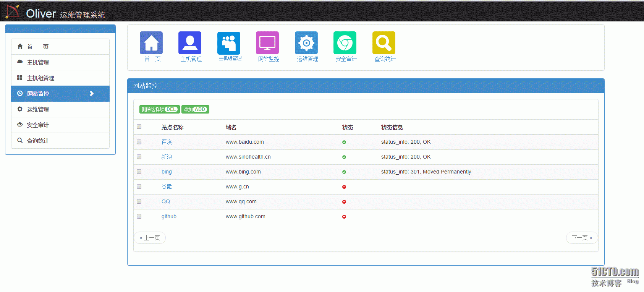Image resolution: width=644 pixels, height=292 pixels.
Task: Tick the checkbox for the 百度 row
Action: [x=139, y=142]
